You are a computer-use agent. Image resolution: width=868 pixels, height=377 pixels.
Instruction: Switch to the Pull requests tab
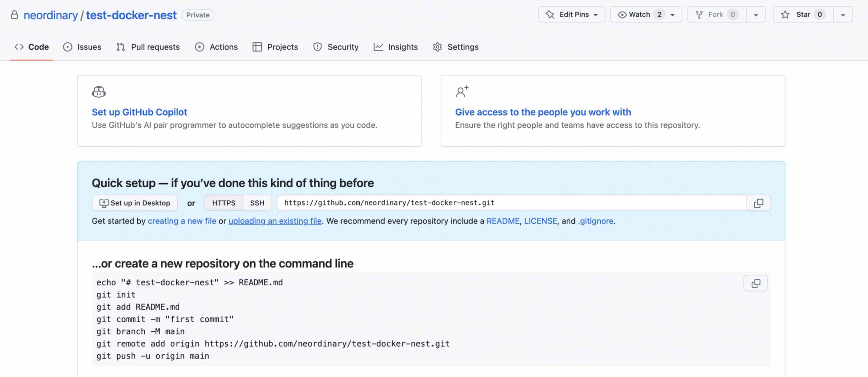(x=148, y=47)
